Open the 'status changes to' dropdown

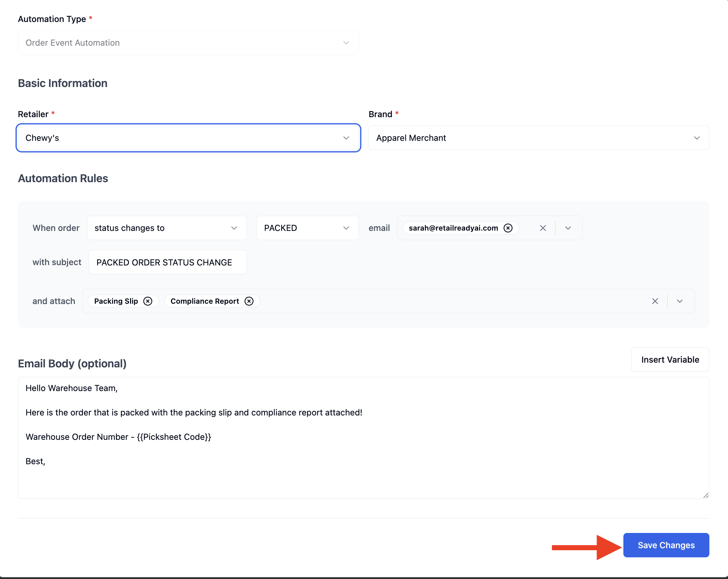(x=167, y=228)
